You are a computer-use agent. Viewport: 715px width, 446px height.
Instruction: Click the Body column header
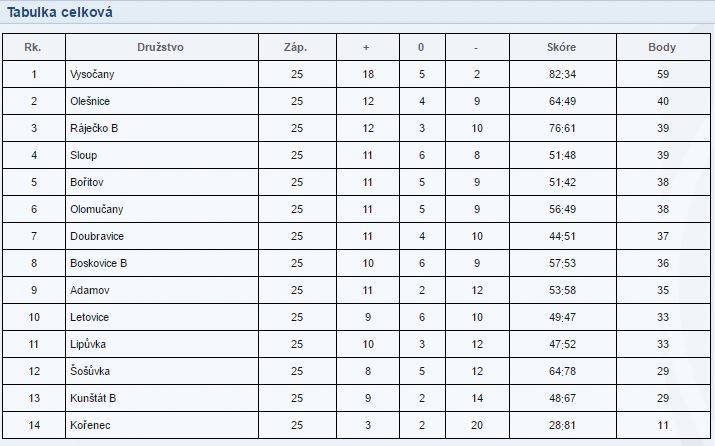tap(662, 47)
